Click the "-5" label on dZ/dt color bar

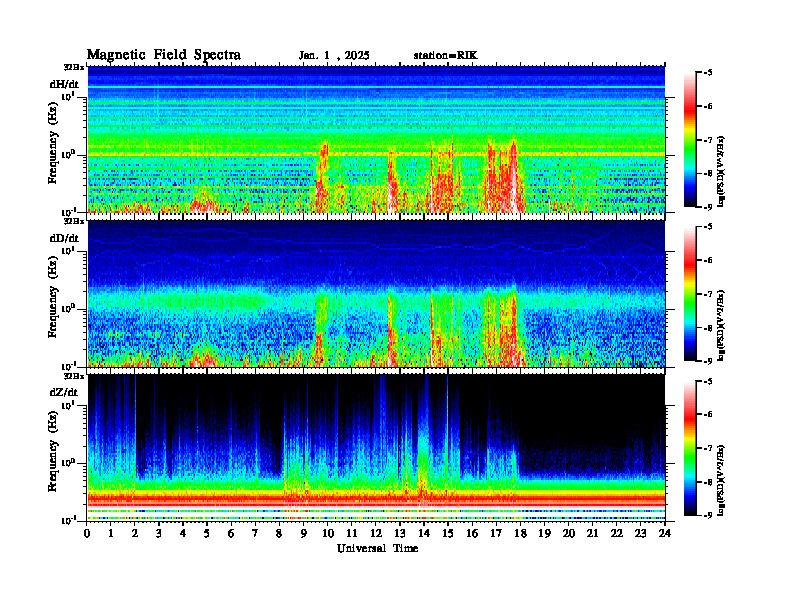click(708, 381)
